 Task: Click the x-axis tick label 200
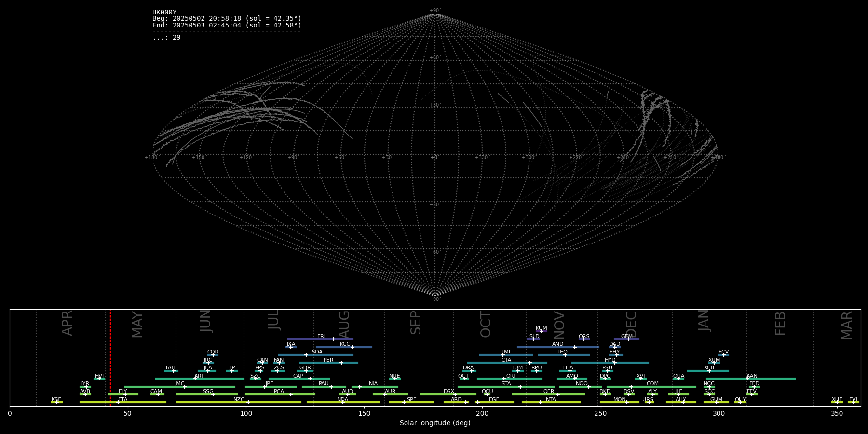click(x=482, y=413)
